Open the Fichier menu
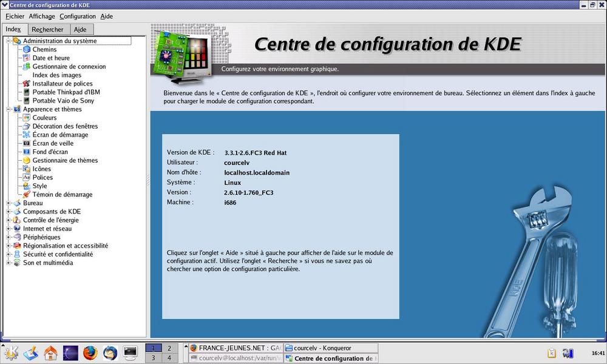Image resolution: width=607 pixels, height=364 pixels. pyautogui.click(x=15, y=16)
